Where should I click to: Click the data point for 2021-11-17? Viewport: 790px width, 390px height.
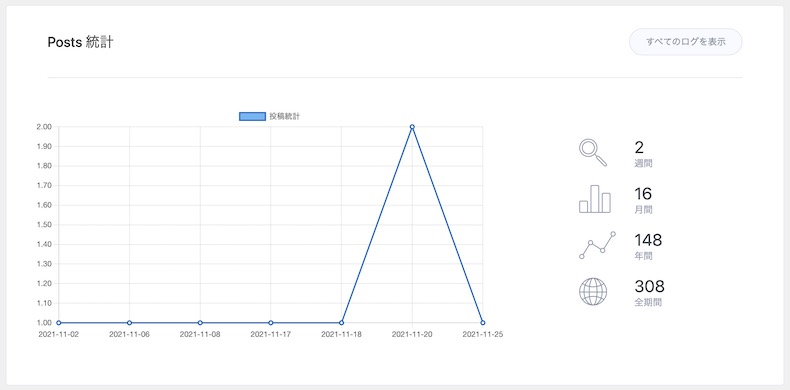271,322
